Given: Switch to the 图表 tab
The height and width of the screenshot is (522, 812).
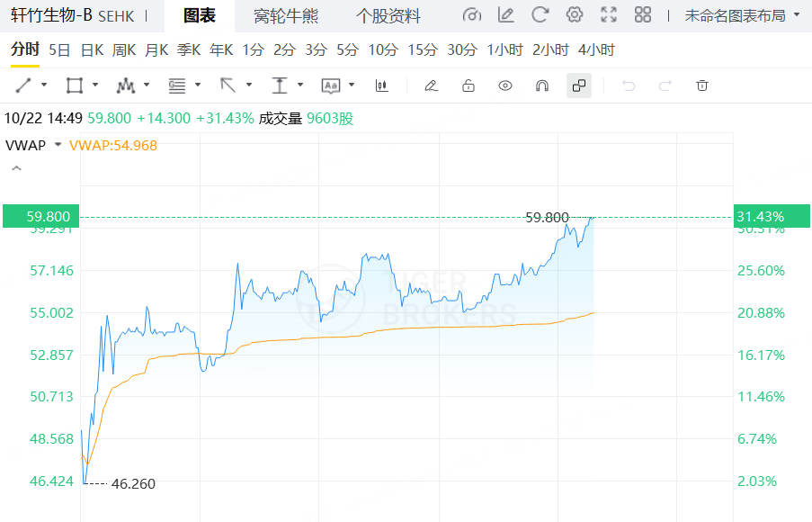Looking at the screenshot, I should 200,16.
